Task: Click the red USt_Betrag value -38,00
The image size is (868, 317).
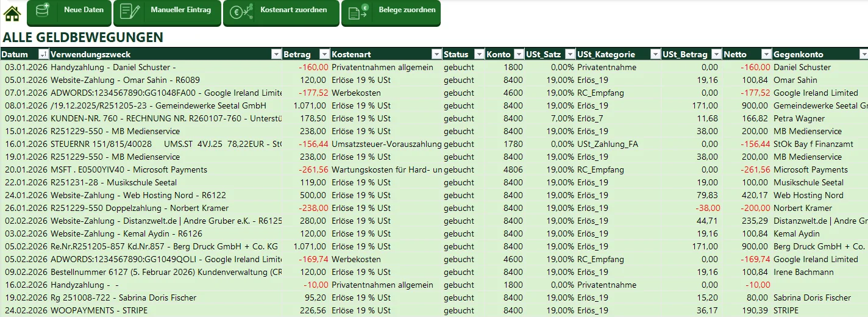Action: point(692,208)
